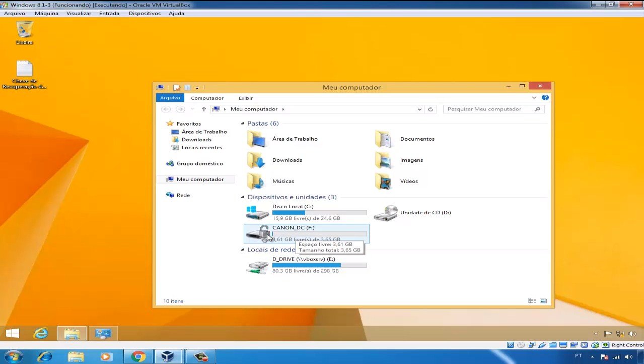644x364 pixels.
Task: Click VirtualBox icon in host taskbar
Action: (x=167, y=356)
